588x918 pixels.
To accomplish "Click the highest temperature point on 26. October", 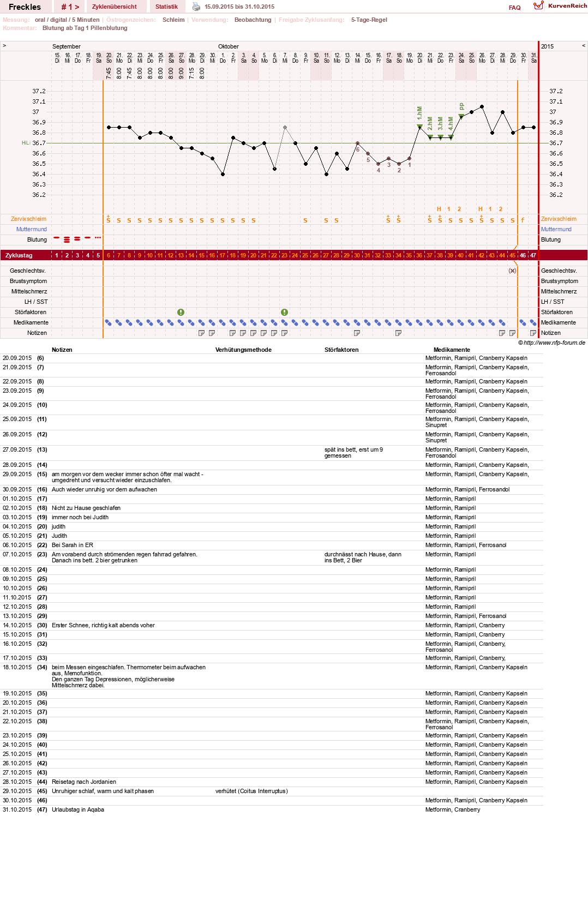I will click(x=482, y=106).
